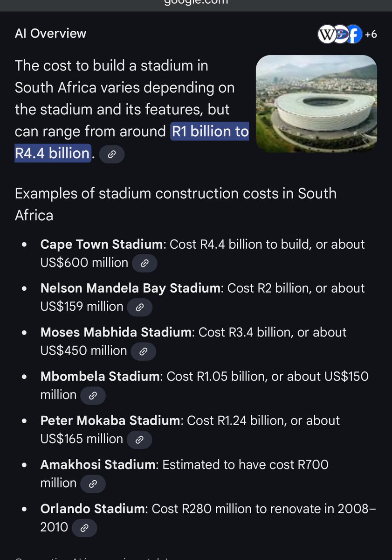Open source link for Amakhosi Stadium
The width and height of the screenshot is (392, 560).
coord(93,483)
